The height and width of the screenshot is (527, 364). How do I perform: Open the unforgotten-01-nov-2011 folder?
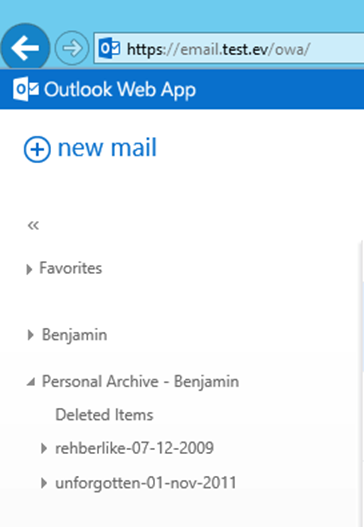click(x=146, y=483)
